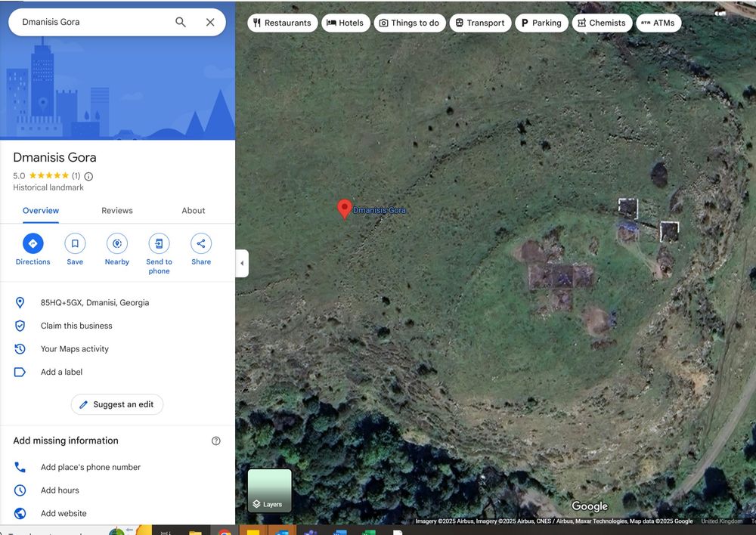Click the Add a label tag icon

[x=20, y=372]
